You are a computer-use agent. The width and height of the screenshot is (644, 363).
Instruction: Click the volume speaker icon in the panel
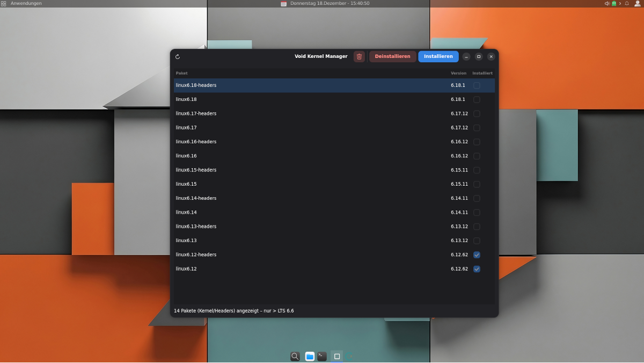click(607, 3)
